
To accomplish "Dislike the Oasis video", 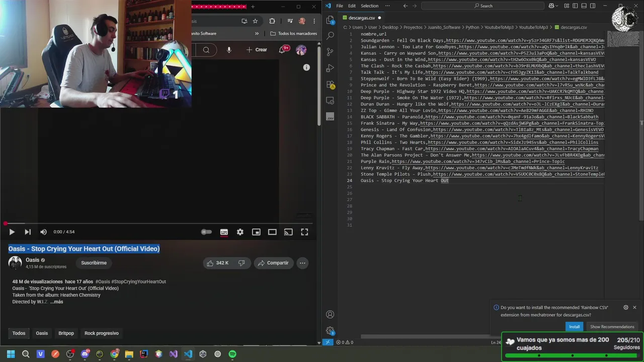I will coord(242,263).
